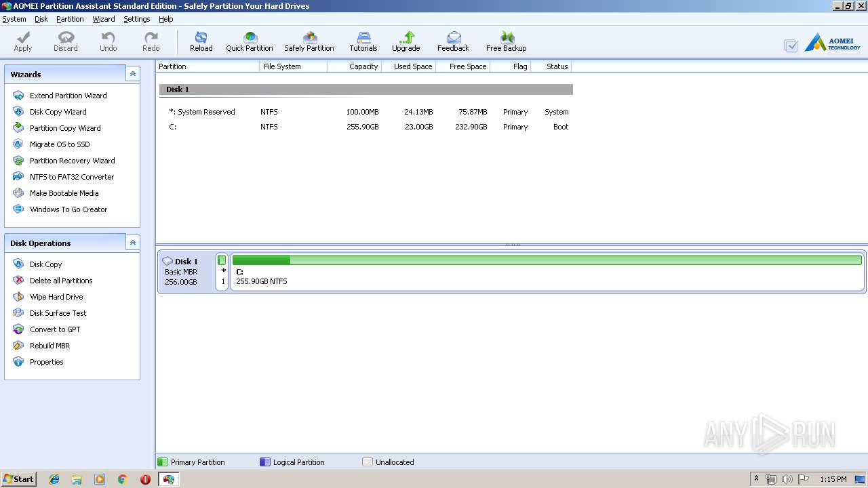The height and width of the screenshot is (488, 868).
Task: Click the checkbox icon beside AOMEI logo
Action: pos(791,45)
